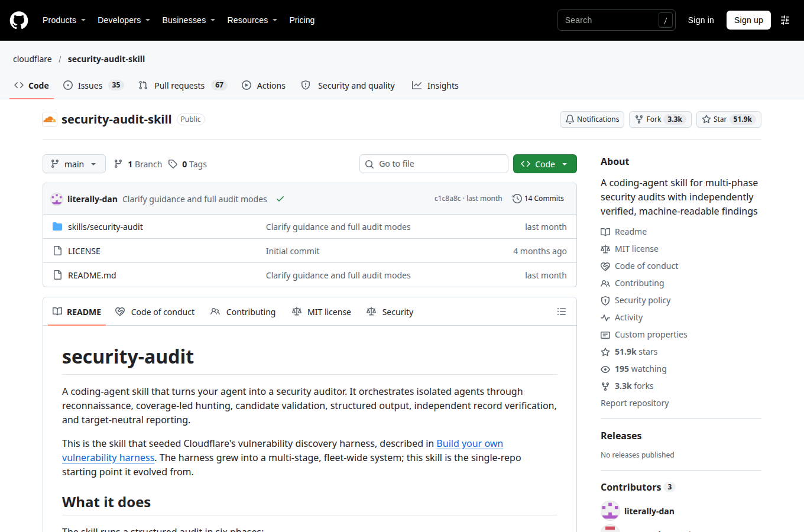Open the Notifications bell button

pos(592,119)
